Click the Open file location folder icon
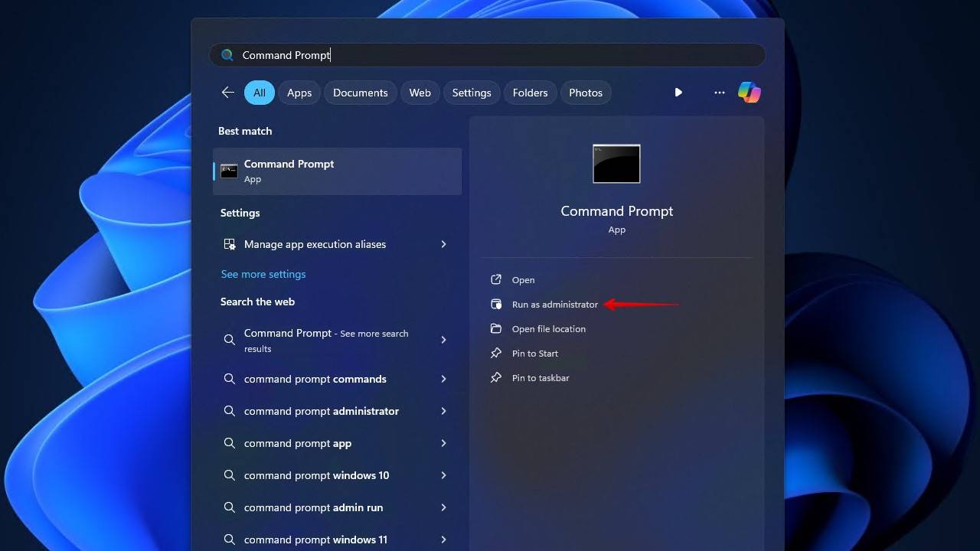Screen dimensions: 980x551 496,329
